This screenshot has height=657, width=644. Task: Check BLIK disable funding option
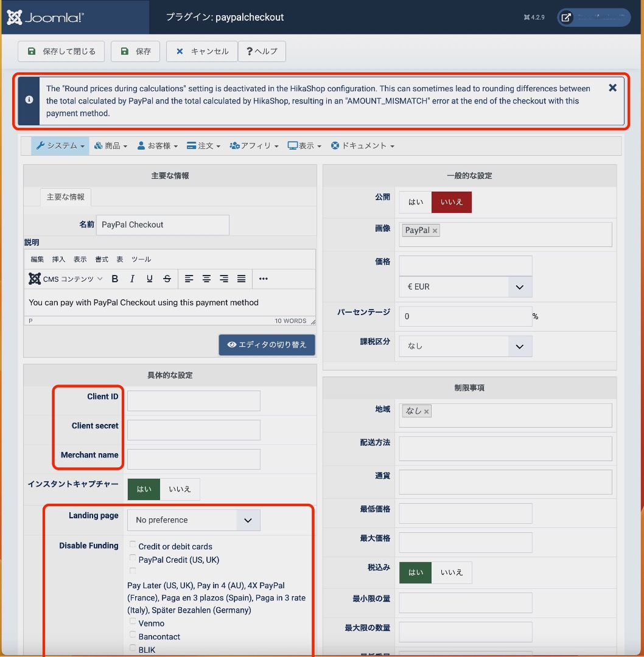pos(133,648)
